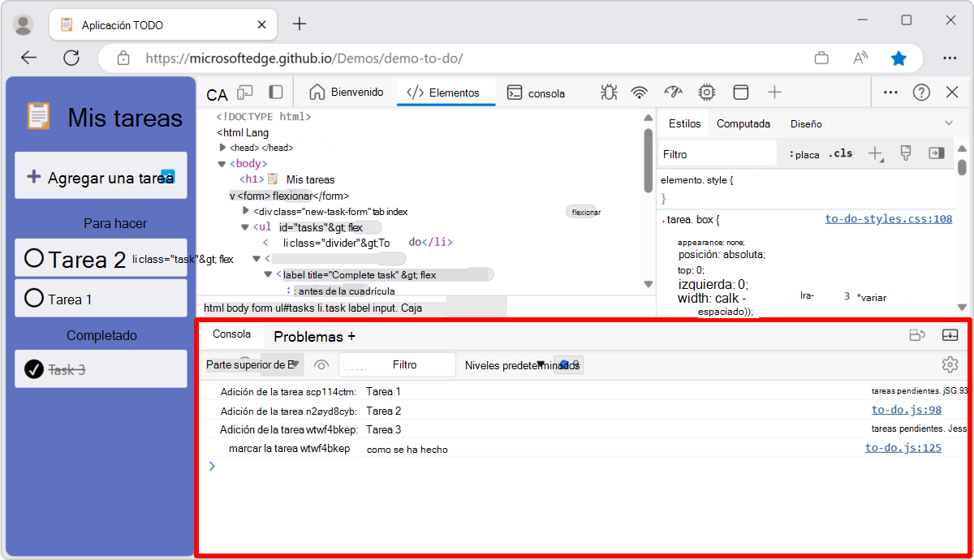The image size is (974, 560).
Task: Go back with browser back arrow
Action: tap(29, 58)
